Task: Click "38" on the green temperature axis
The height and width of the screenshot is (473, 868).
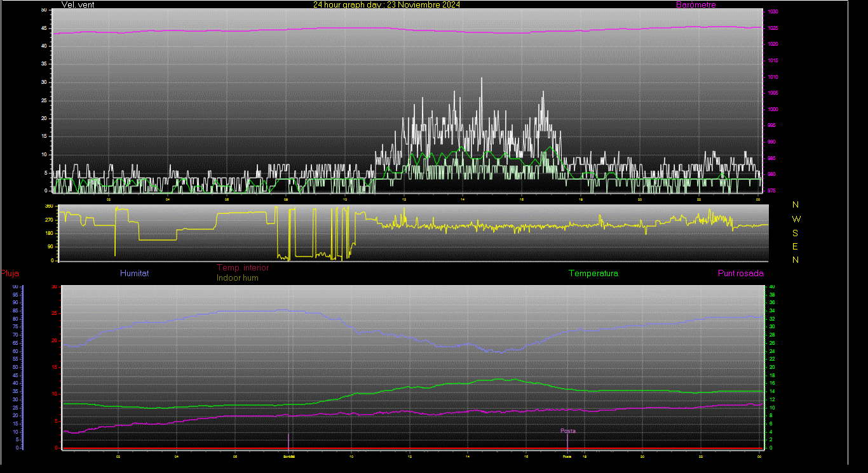Action: (773, 295)
